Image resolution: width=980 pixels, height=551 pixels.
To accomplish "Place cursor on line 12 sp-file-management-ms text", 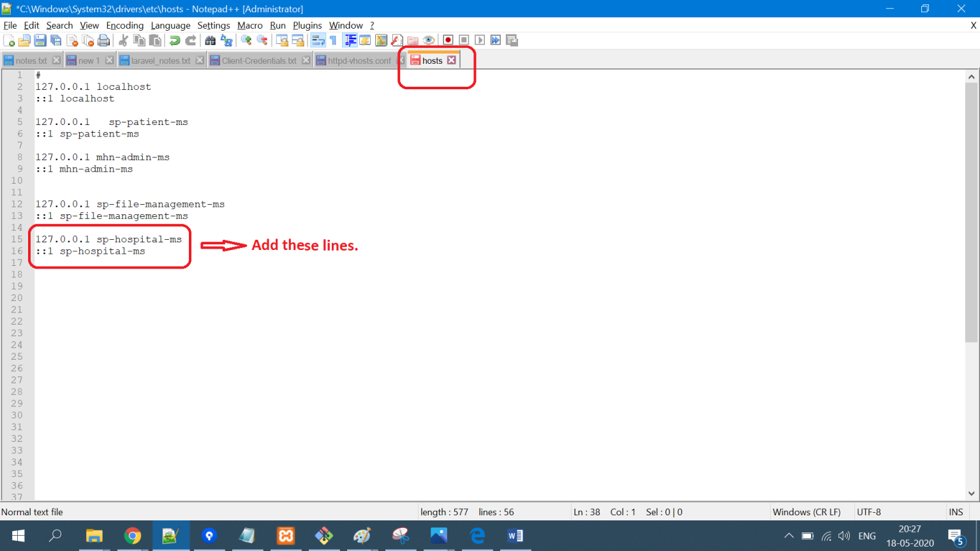I will (x=160, y=204).
